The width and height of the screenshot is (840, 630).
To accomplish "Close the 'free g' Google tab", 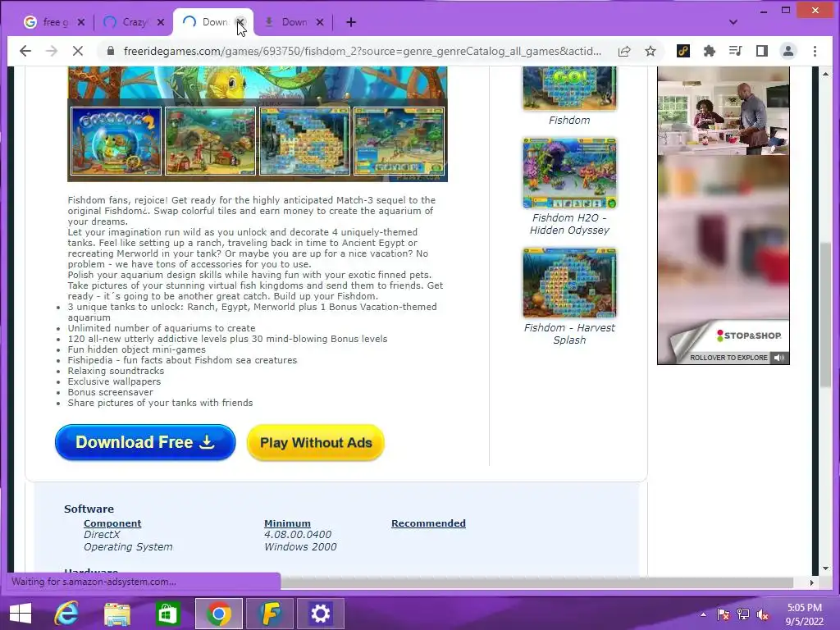I will (x=81, y=22).
